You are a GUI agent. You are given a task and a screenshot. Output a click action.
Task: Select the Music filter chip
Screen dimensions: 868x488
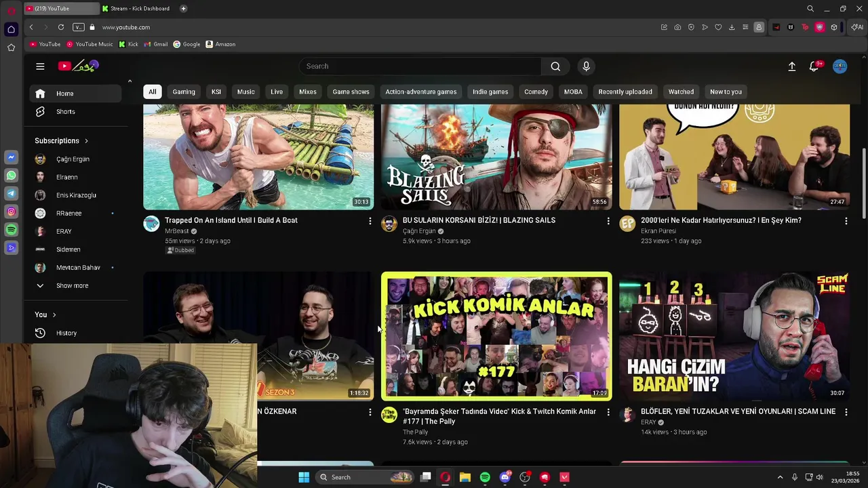coord(245,91)
